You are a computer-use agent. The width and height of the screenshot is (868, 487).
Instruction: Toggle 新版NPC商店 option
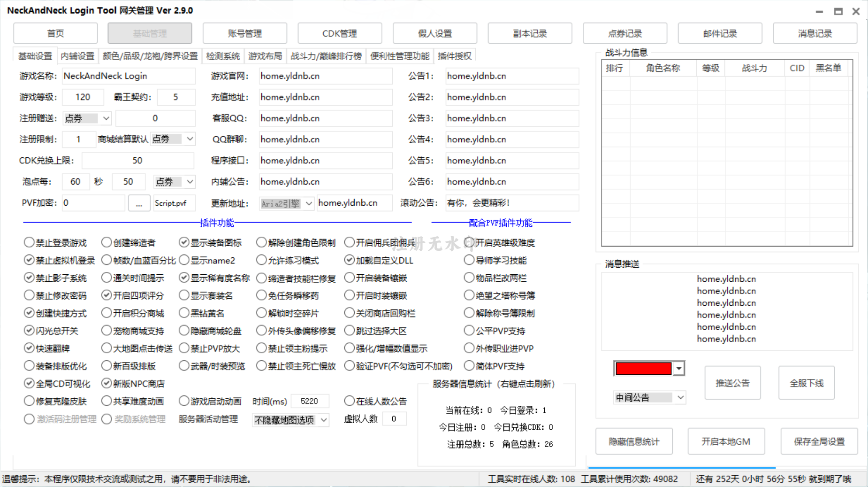pyautogui.click(x=133, y=384)
